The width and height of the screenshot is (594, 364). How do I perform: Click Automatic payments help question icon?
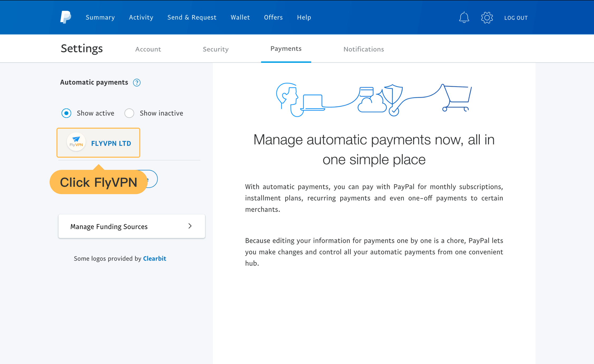137,83
